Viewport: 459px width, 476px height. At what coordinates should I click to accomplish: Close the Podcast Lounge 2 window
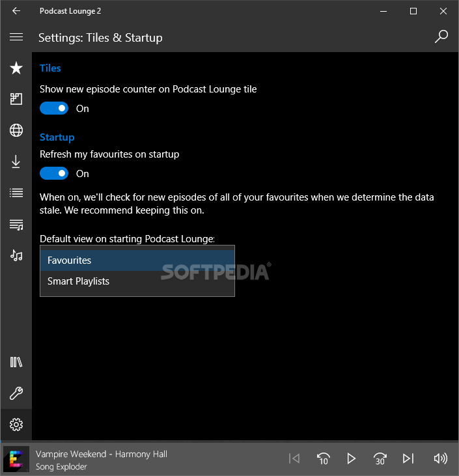pyautogui.click(x=443, y=11)
